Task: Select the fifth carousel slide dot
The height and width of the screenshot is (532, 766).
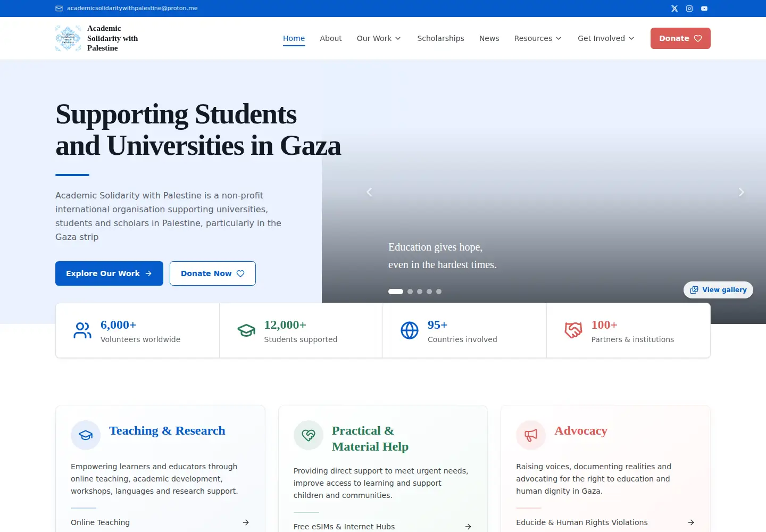Action: (439, 292)
